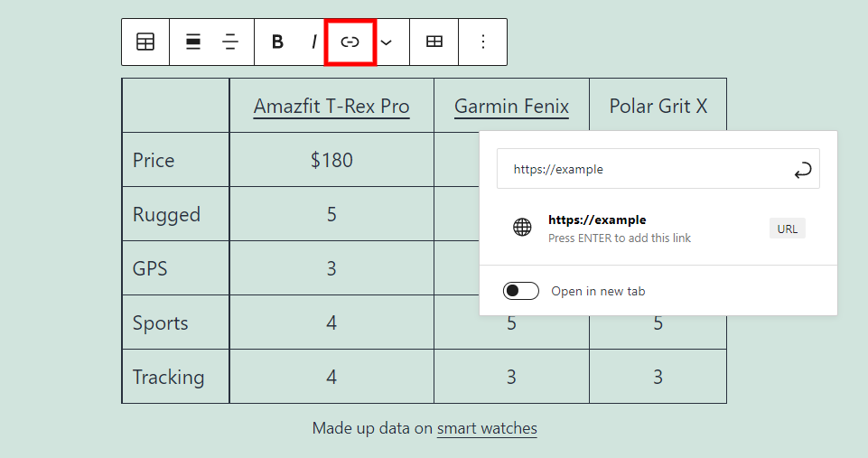Viewport: 868px width, 458px height.
Task: Click the Amazfit T-Rex Pro link
Action: click(x=331, y=107)
